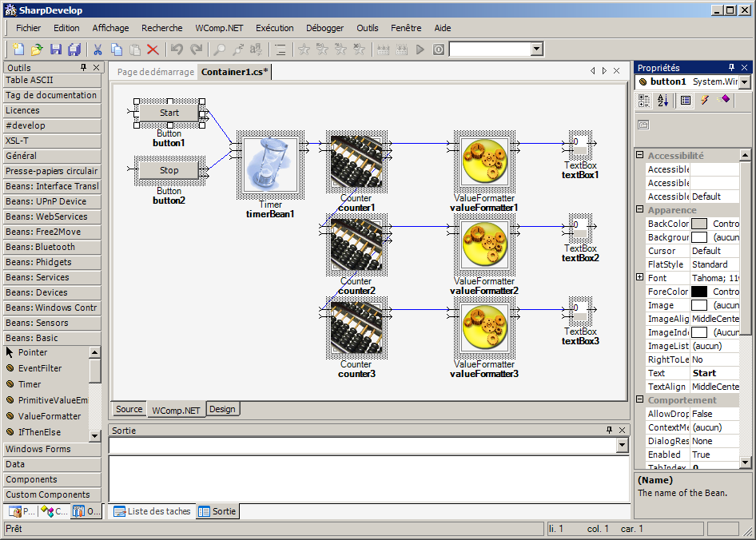Open the Beans: UPnP Device toolbox section
This screenshot has width=756, height=540.
53,201
